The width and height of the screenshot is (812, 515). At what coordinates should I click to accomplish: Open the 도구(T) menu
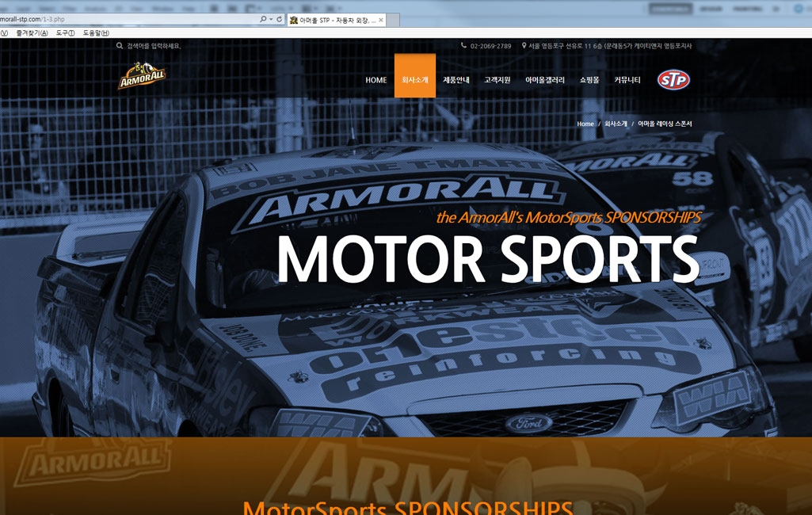65,33
